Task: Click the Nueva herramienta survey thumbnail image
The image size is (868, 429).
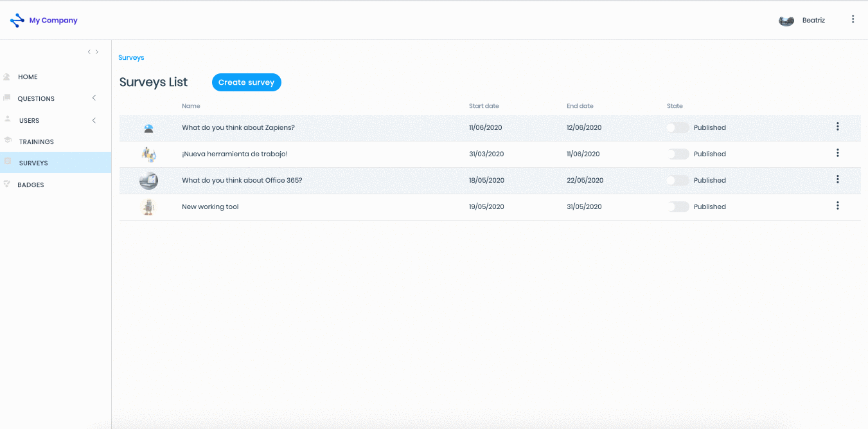Action: (148, 154)
